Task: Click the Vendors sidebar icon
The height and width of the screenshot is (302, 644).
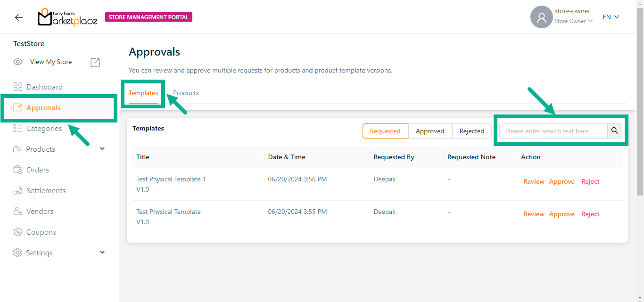Action: [18, 211]
